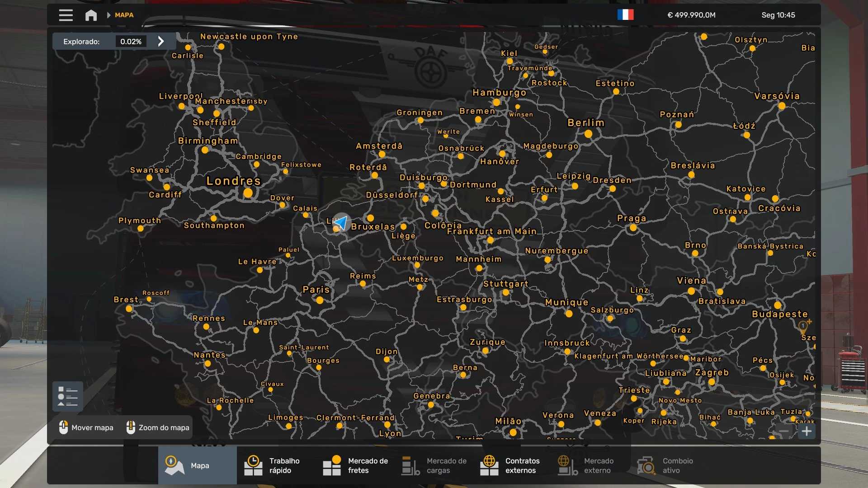Viewport: 868px width, 488px height.
Task: Switch to the Mapa tab
Action: pyautogui.click(x=197, y=465)
